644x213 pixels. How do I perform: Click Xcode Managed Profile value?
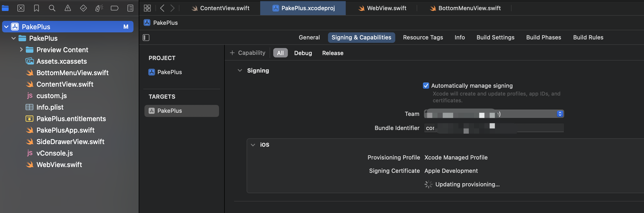point(456,157)
